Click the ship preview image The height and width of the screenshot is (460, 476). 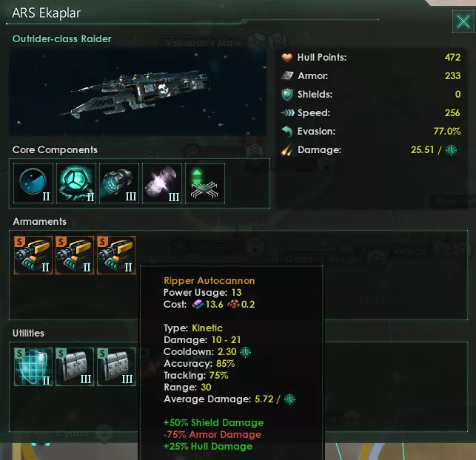138,92
